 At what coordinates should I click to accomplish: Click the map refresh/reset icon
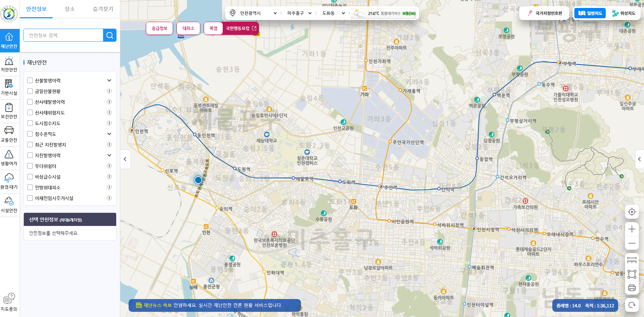point(632,305)
